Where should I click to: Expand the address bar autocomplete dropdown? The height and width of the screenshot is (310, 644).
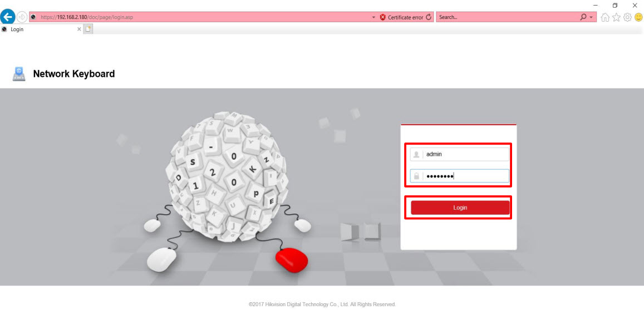[x=373, y=17]
